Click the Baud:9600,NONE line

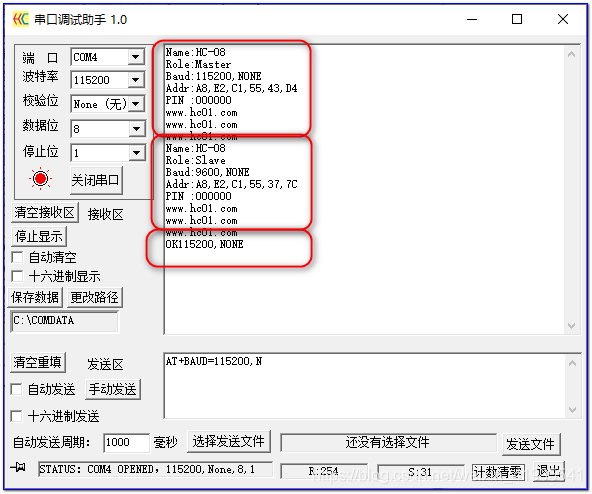[207, 172]
